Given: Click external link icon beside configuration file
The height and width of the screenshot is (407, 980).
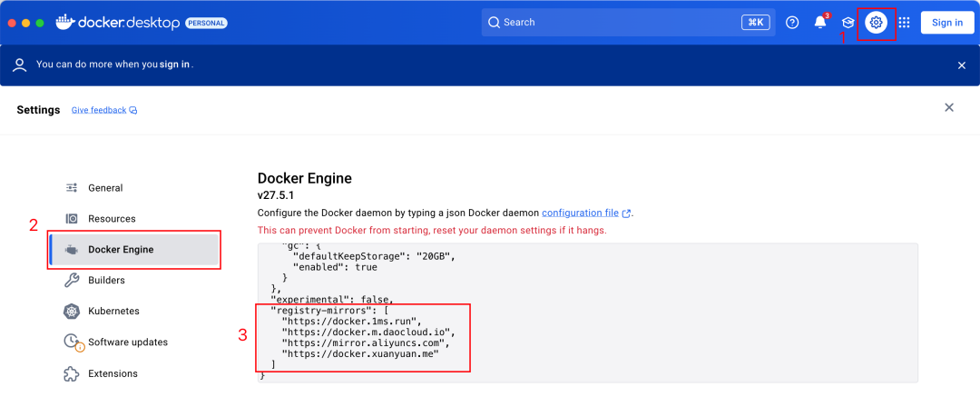Looking at the screenshot, I should [x=625, y=213].
